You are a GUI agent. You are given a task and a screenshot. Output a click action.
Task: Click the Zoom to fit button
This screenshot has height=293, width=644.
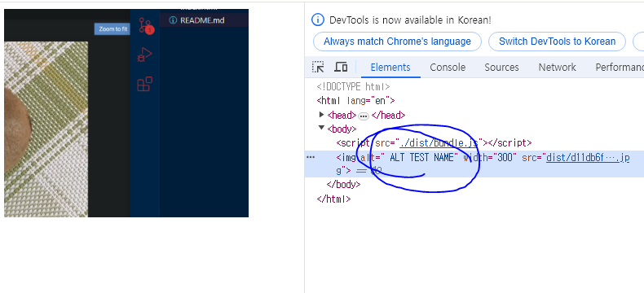[x=113, y=29]
